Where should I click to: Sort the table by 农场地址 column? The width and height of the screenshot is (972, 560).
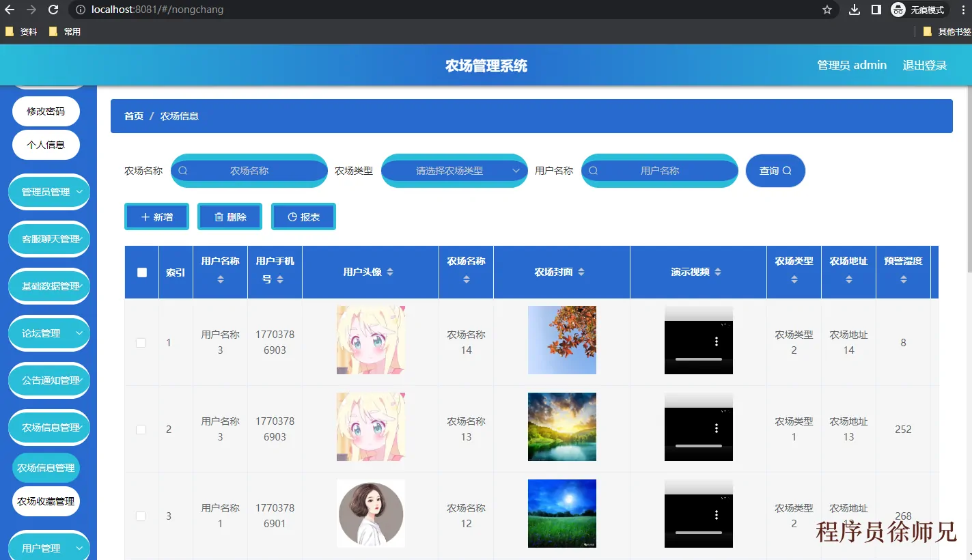pyautogui.click(x=848, y=279)
